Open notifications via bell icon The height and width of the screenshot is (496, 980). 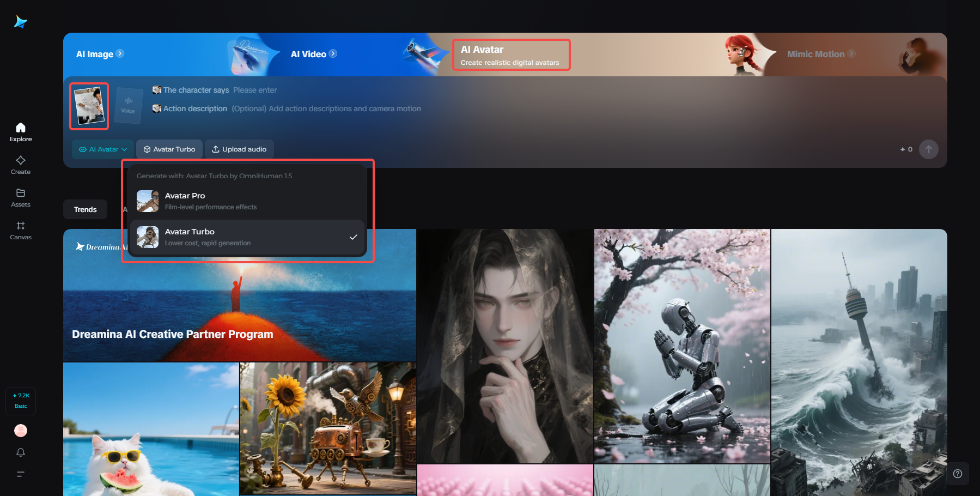tap(20, 452)
